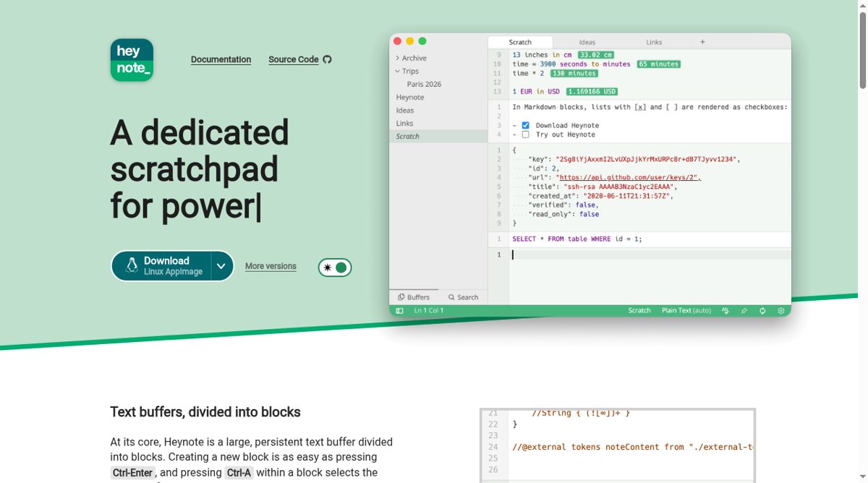Open Plain Text (auto) language selector
This screenshot has height=483, width=868.
tap(686, 310)
